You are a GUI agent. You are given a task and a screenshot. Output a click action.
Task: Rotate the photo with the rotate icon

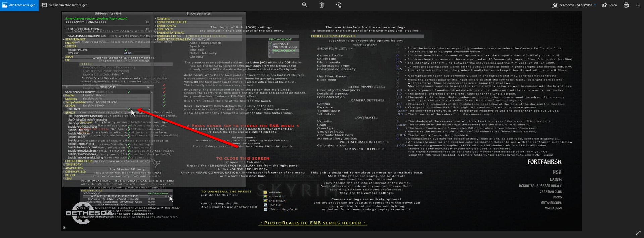tap(339, 5)
